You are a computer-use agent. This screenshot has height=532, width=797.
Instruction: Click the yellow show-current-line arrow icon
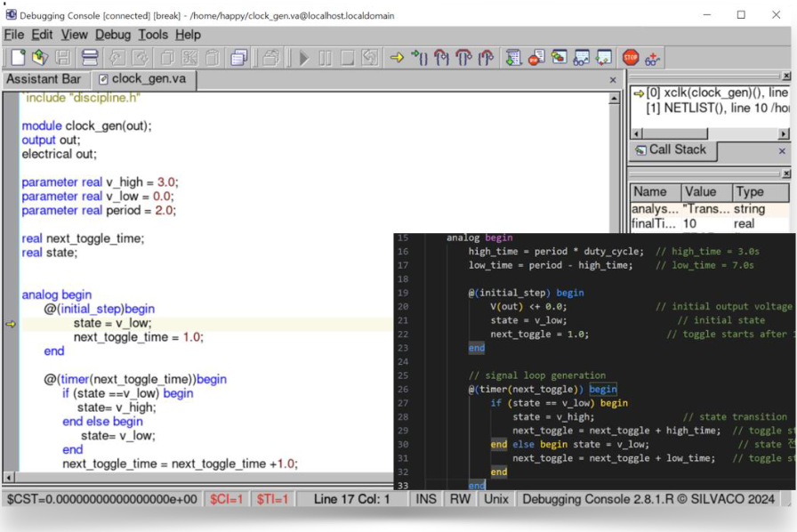click(397, 58)
